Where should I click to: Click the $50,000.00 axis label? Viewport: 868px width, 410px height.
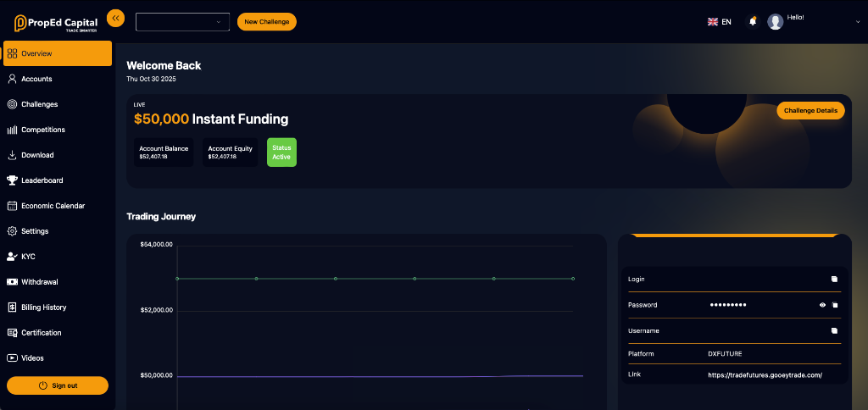pyautogui.click(x=157, y=376)
